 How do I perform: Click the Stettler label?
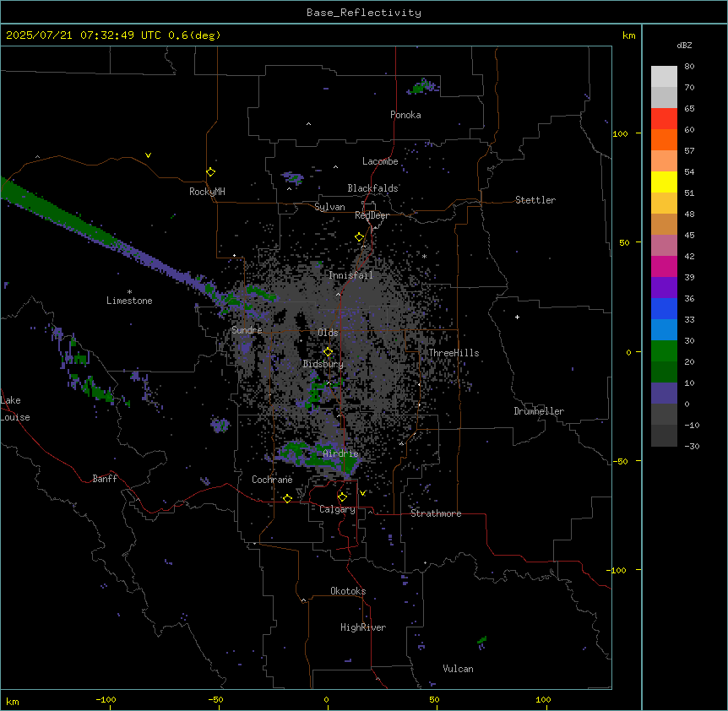point(535,200)
